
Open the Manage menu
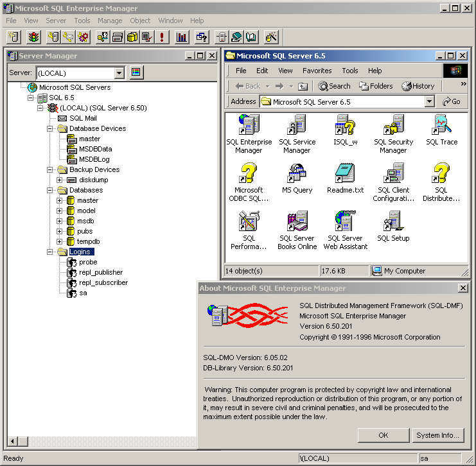110,21
